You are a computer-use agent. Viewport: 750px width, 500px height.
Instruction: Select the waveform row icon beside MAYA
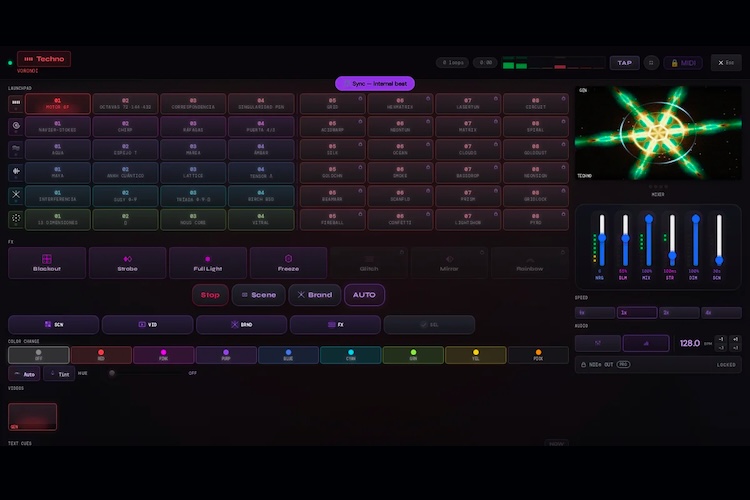click(x=16, y=172)
